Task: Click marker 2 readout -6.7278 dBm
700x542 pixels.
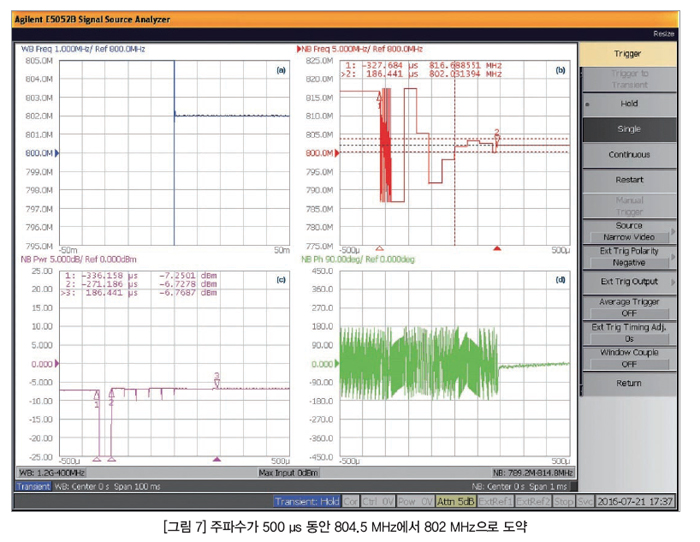Action: [x=188, y=285]
